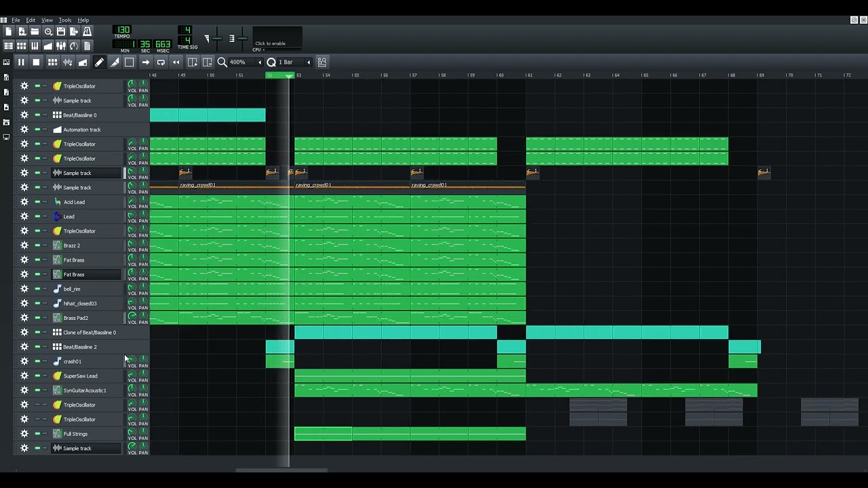Mute the Automation track

click(37, 129)
